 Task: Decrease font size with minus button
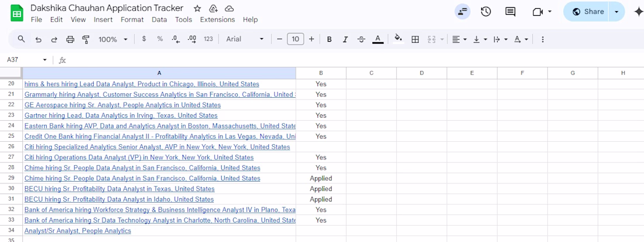(280, 39)
